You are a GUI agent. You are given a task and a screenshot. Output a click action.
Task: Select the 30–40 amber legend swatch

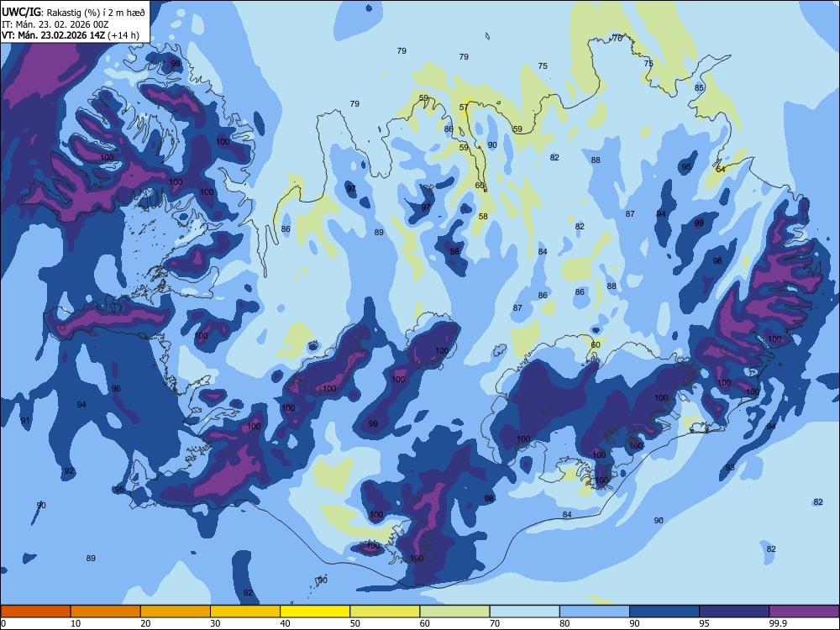point(245,612)
